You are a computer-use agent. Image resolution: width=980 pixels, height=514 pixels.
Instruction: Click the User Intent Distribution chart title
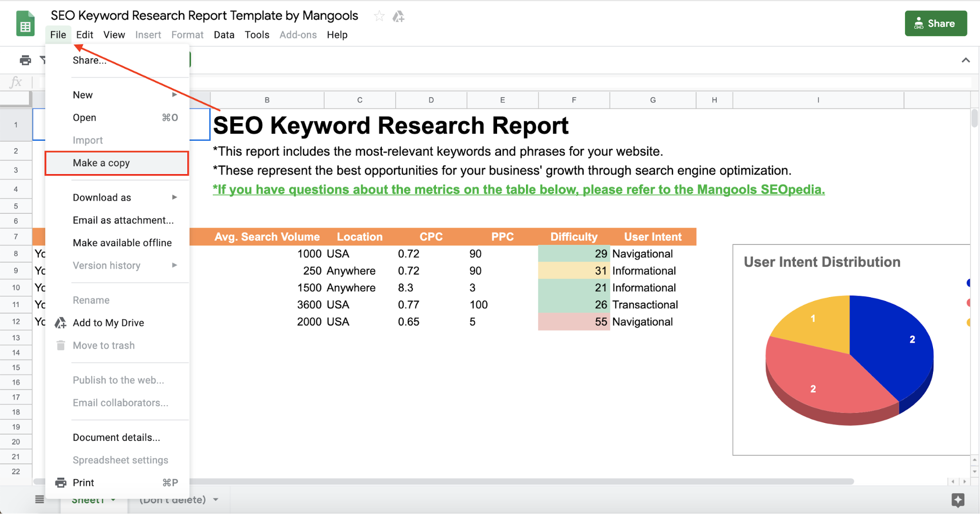822,262
